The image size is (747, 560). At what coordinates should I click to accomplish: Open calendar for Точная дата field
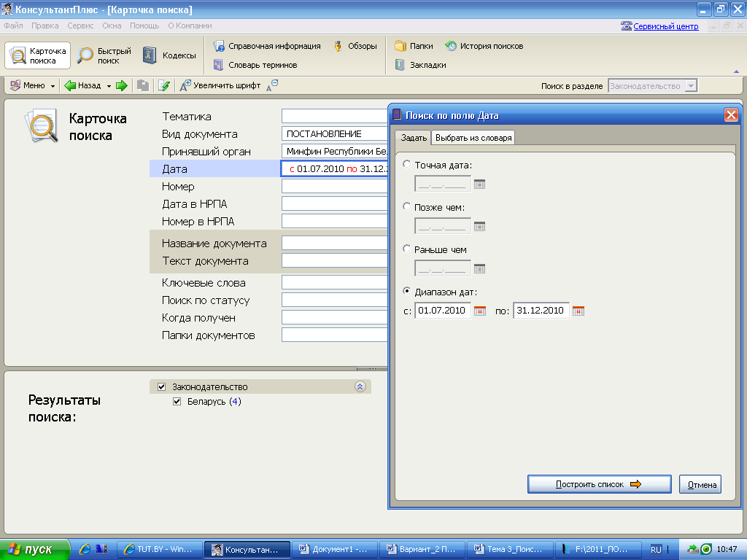tap(480, 184)
